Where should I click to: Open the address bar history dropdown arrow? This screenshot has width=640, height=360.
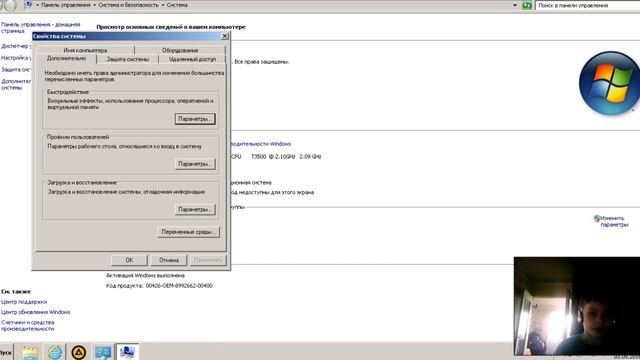coord(515,5)
